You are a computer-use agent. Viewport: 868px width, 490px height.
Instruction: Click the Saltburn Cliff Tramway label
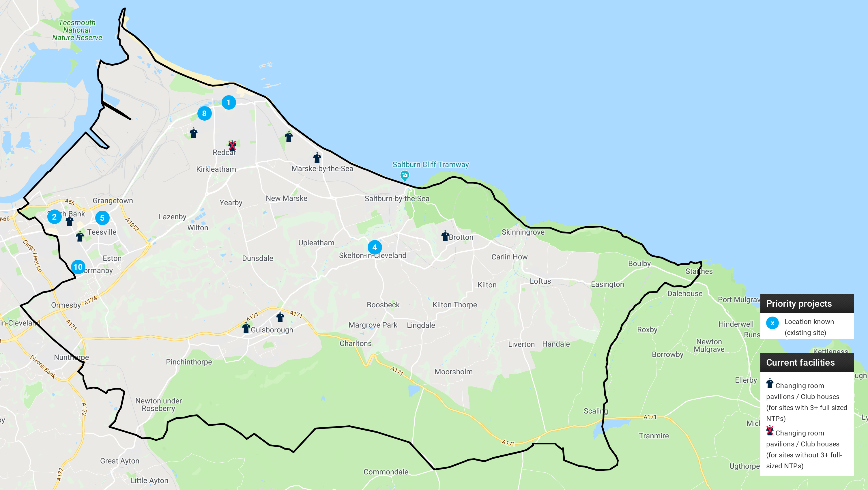click(430, 164)
